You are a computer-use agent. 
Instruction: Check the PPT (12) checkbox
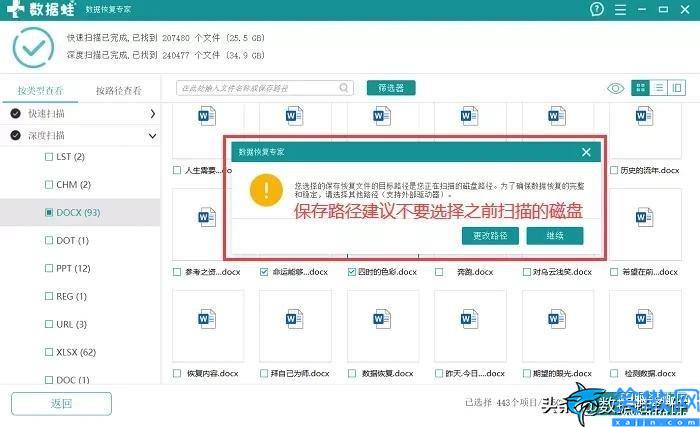[49, 268]
